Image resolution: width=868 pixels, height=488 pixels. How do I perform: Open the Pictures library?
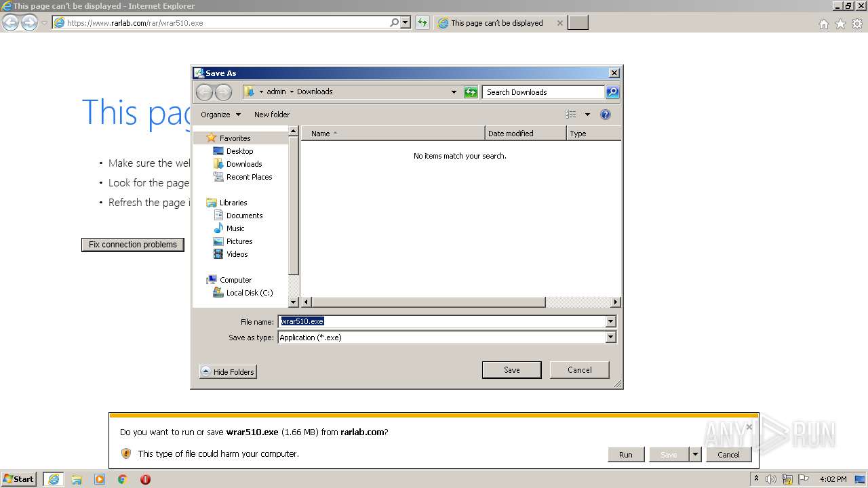click(x=239, y=241)
